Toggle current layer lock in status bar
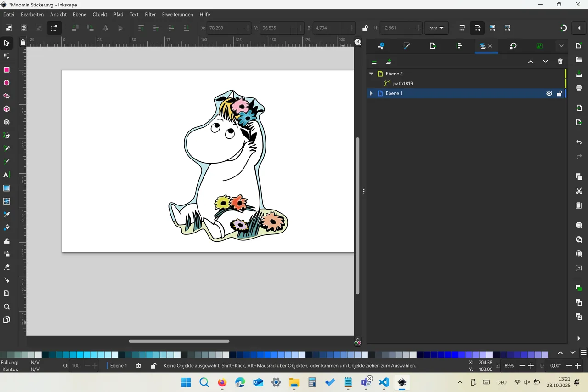Screen dimensions: 588x392 click(x=153, y=366)
